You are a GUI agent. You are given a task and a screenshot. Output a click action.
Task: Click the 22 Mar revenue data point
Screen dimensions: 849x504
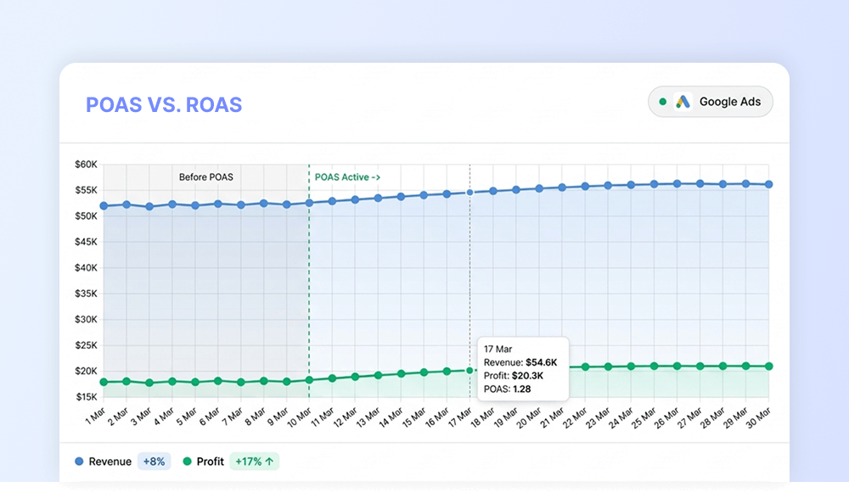pyautogui.click(x=585, y=186)
